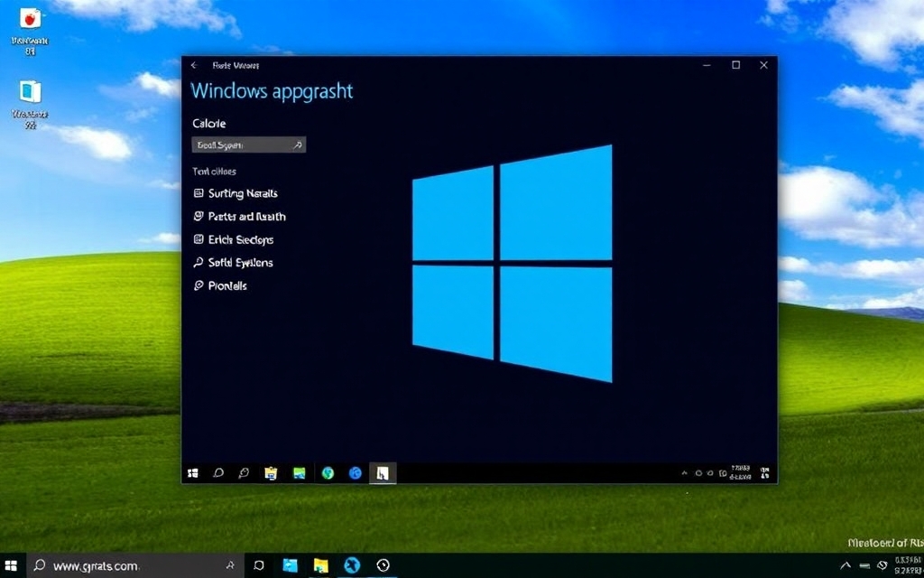Open the clock on the desktop taskbar

pyautogui.click(x=908, y=565)
